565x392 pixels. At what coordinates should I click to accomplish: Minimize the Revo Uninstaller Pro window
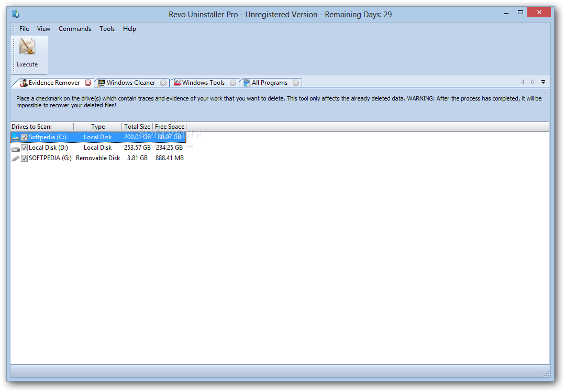point(506,13)
